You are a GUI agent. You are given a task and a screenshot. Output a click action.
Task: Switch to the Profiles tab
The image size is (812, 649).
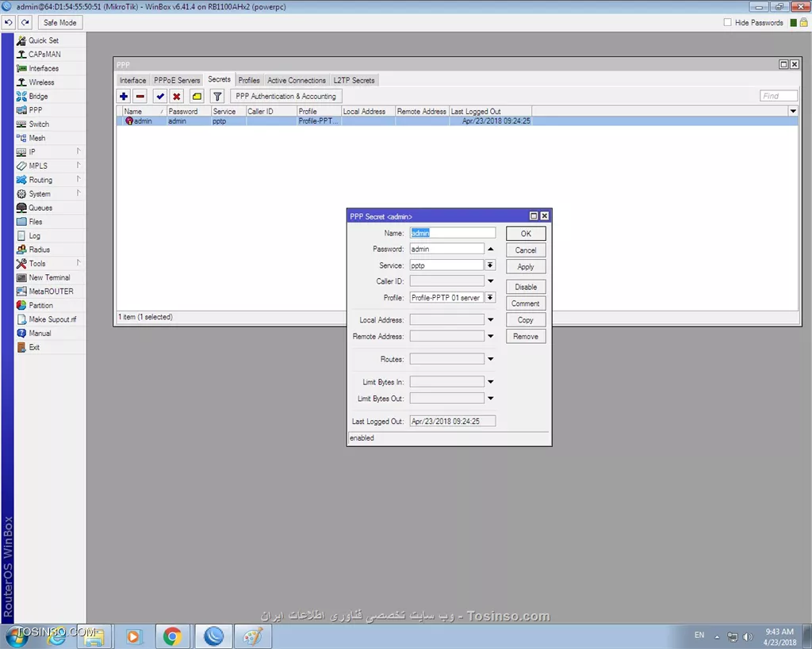(x=248, y=80)
